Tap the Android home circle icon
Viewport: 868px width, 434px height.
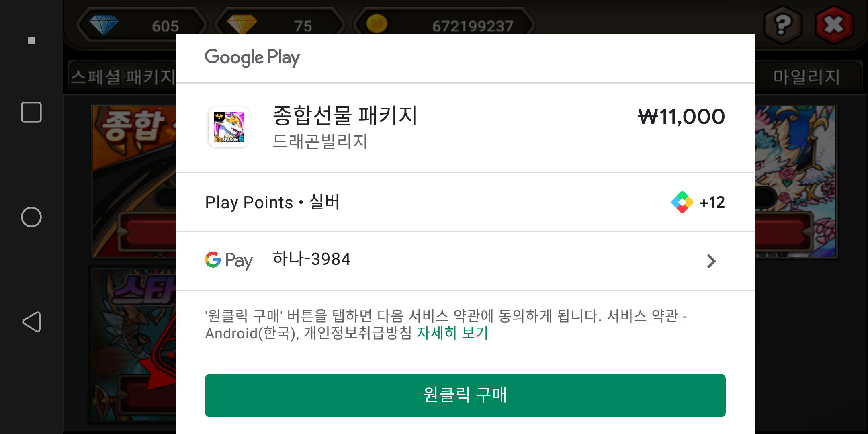tap(31, 217)
